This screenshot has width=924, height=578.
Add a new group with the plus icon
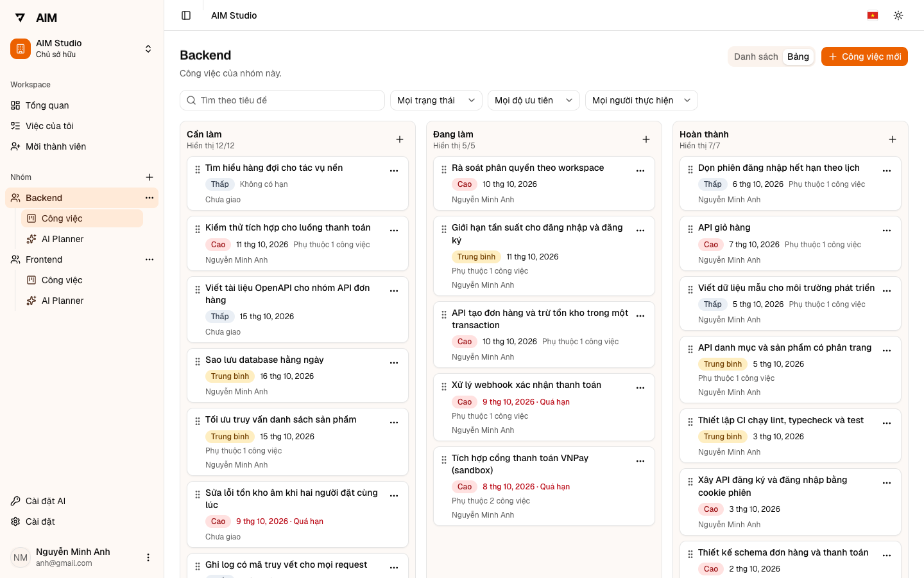150,177
